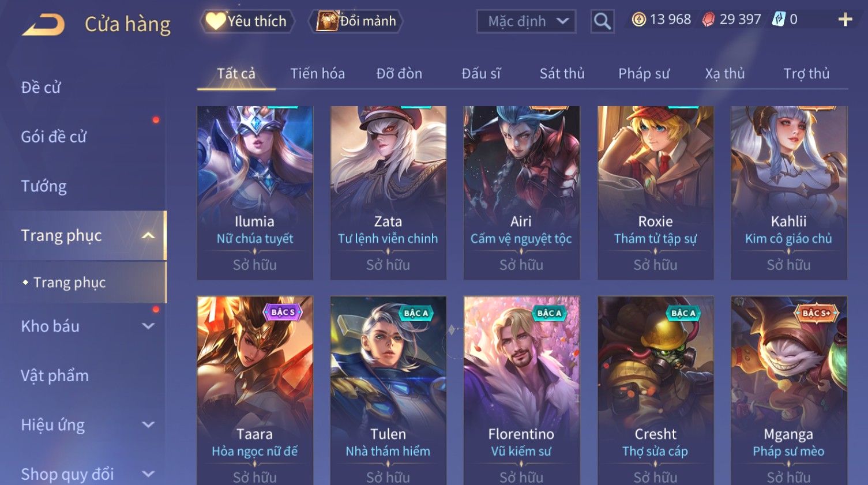Open Gói đề cử in sidebar
Image resolution: width=868 pixels, height=485 pixels.
pos(54,137)
